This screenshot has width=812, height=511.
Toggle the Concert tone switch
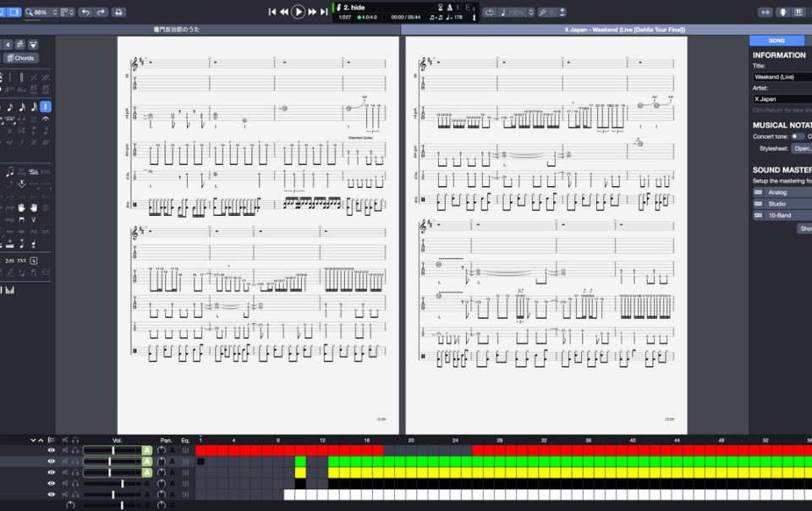pos(797,136)
